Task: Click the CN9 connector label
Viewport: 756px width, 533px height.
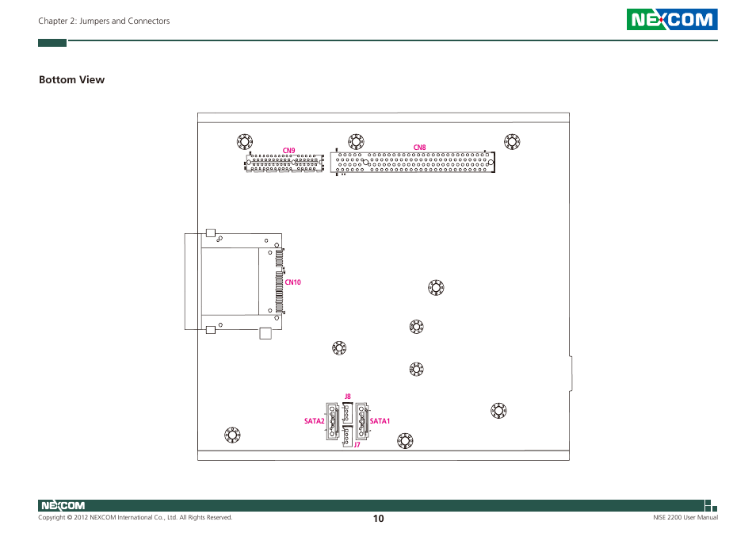Action: coord(288,151)
